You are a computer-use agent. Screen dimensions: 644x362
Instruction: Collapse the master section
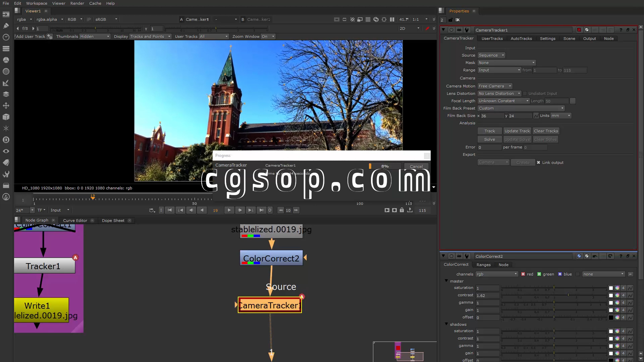(446, 281)
